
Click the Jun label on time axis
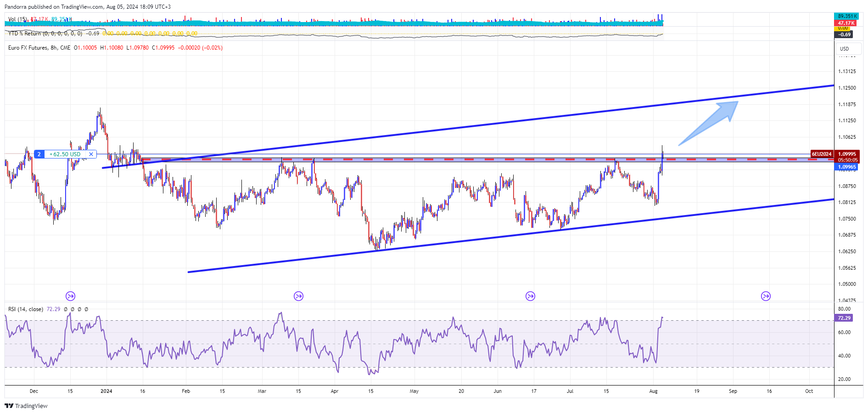coord(498,391)
